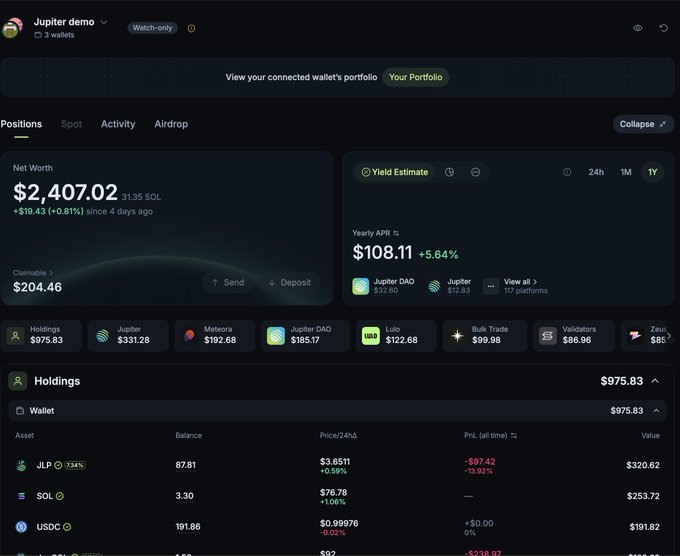Screen dimensions: 680x556
Task: Click the Jupiter DAO yield platform icon
Action: [x=361, y=286]
